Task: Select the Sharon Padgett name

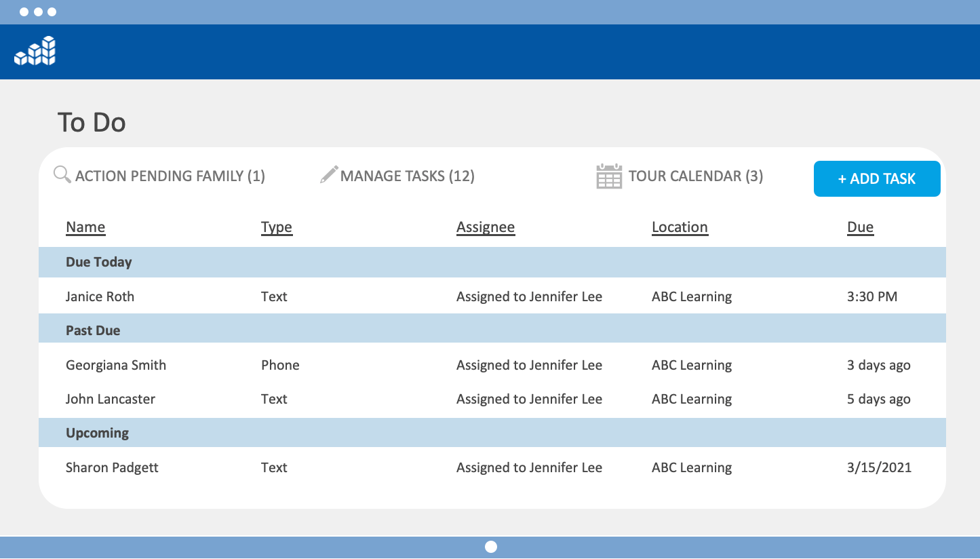Action: click(x=112, y=467)
